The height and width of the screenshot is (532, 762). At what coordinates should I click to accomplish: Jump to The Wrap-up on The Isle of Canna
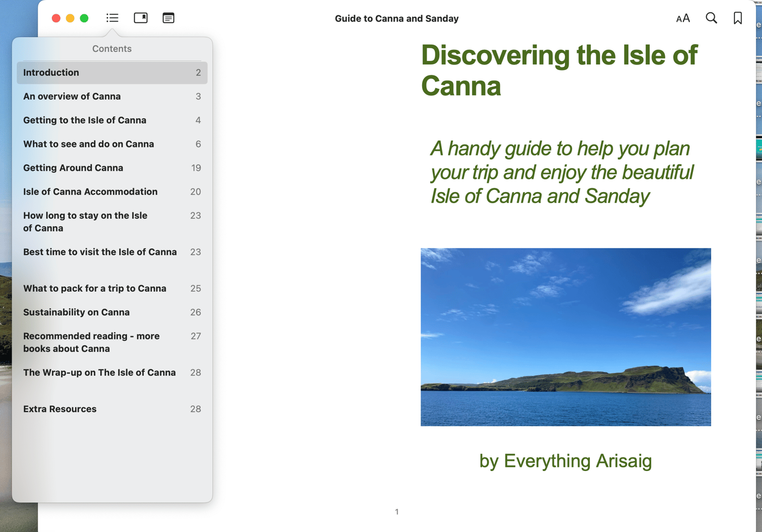112,373
